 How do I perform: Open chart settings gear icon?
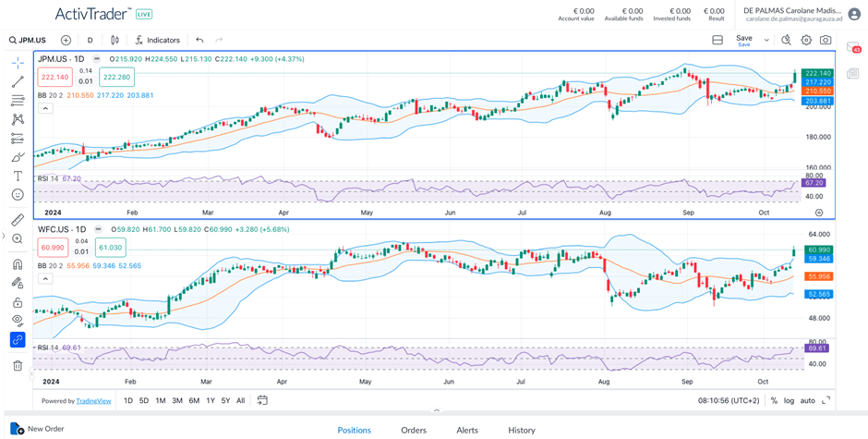click(806, 41)
